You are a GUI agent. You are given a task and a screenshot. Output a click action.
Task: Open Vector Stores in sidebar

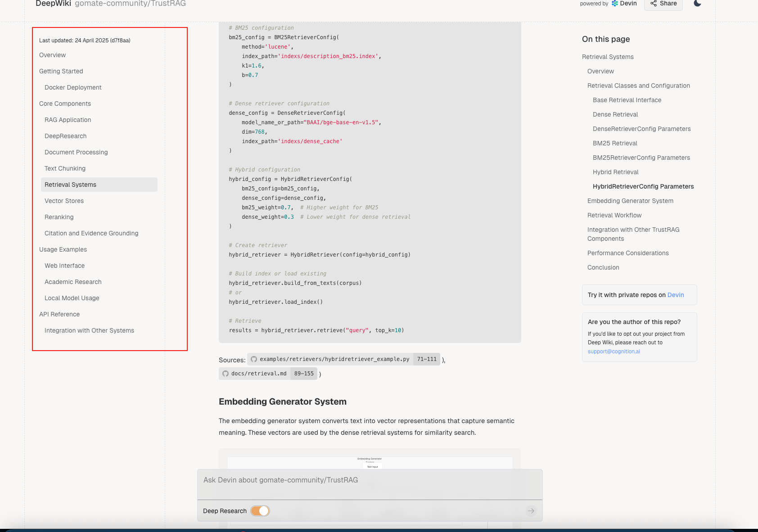(x=64, y=201)
